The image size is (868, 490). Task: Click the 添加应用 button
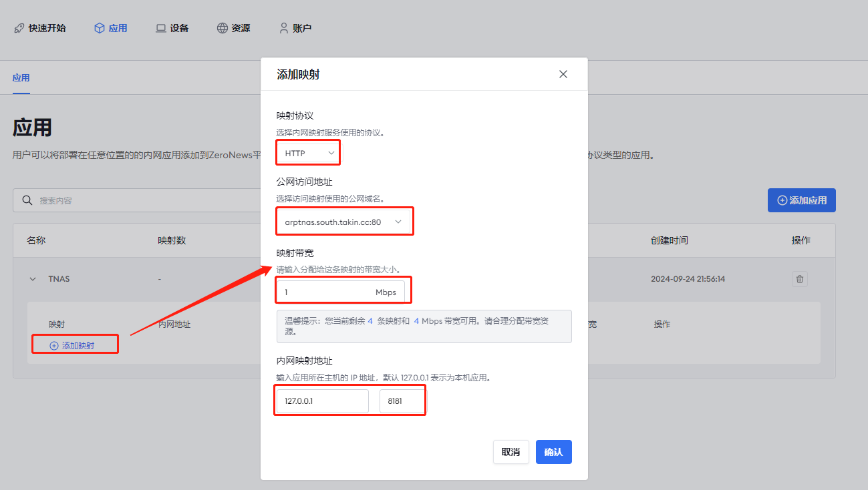(x=802, y=200)
